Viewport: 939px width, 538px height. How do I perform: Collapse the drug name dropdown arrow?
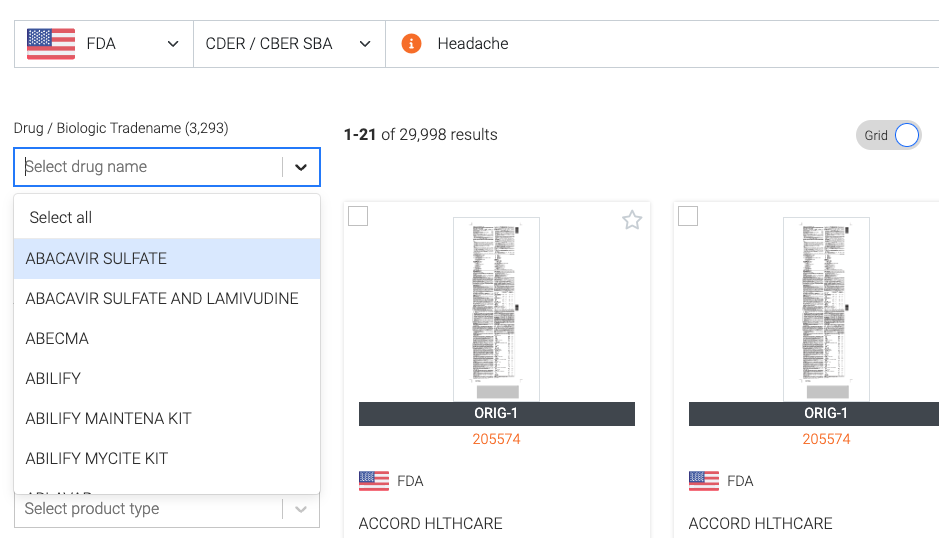(301, 167)
